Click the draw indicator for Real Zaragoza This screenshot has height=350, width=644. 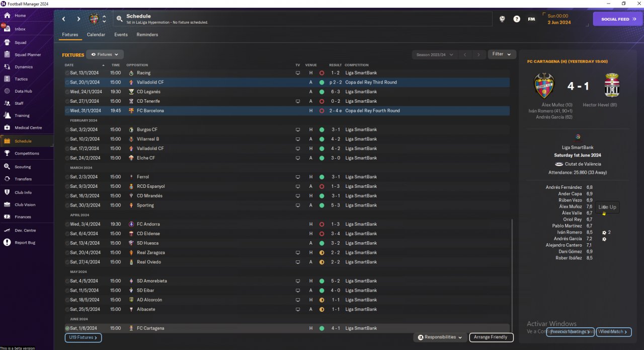[321, 253]
